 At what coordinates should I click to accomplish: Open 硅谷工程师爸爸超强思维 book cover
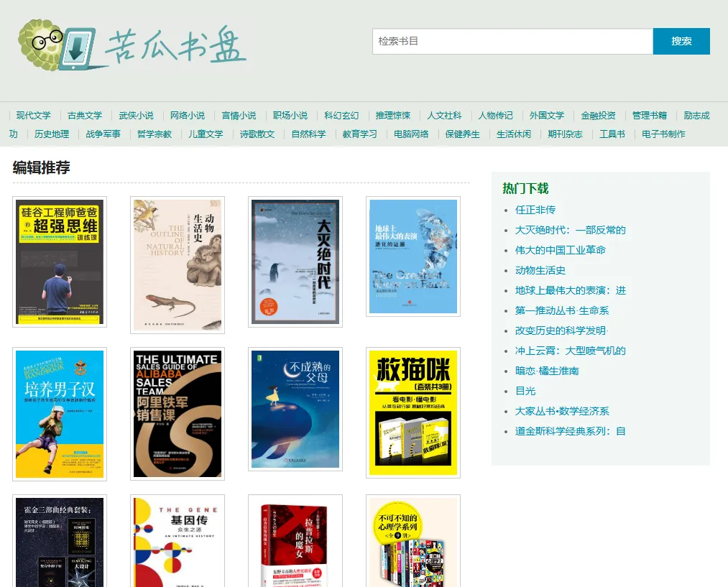pyautogui.click(x=60, y=262)
